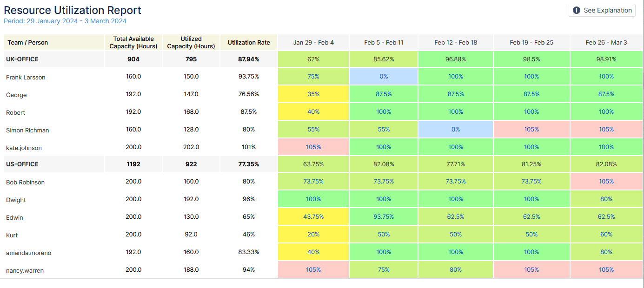This screenshot has width=644, height=288.
Task: Click Edwin's 93.75% cell for Feb 5
Action: point(383,216)
